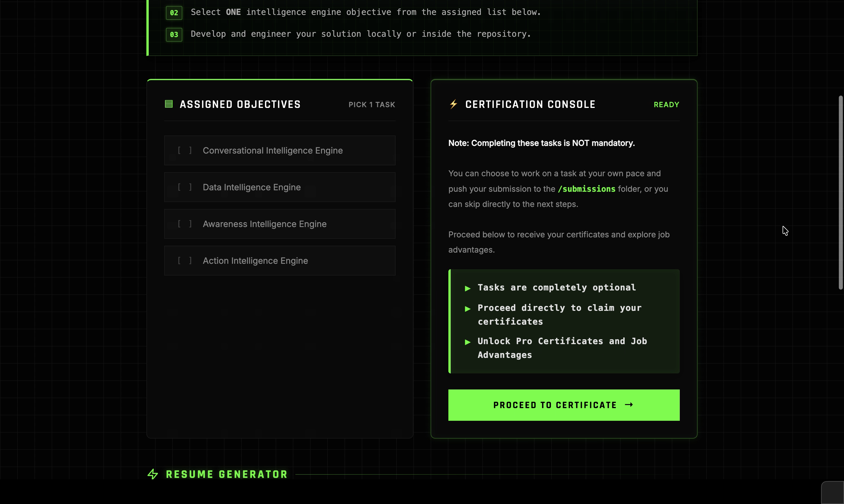Click the PICK 1 TASK label

(x=372, y=104)
